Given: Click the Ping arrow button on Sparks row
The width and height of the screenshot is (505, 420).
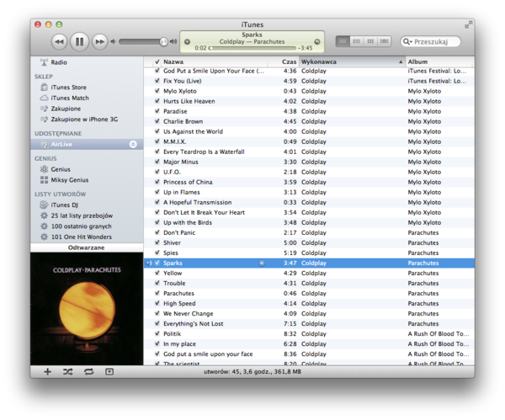Looking at the screenshot, I should click(x=262, y=263).
